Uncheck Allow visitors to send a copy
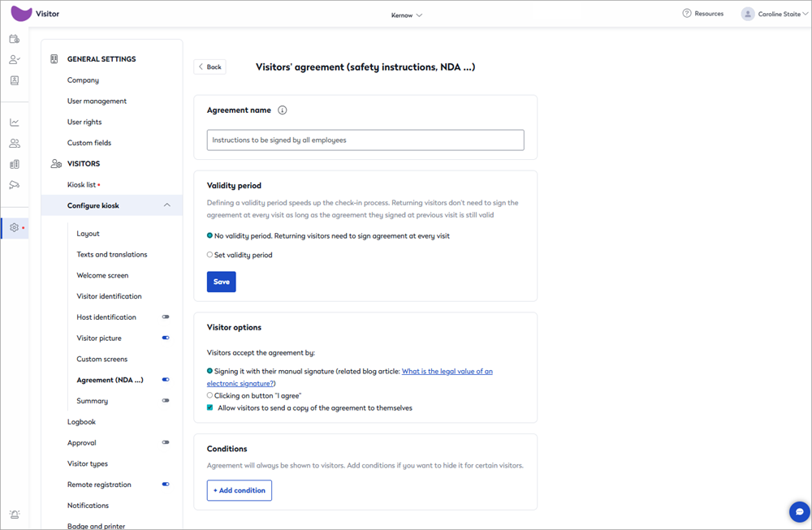 pyautogui.click(x=210, y=408)
